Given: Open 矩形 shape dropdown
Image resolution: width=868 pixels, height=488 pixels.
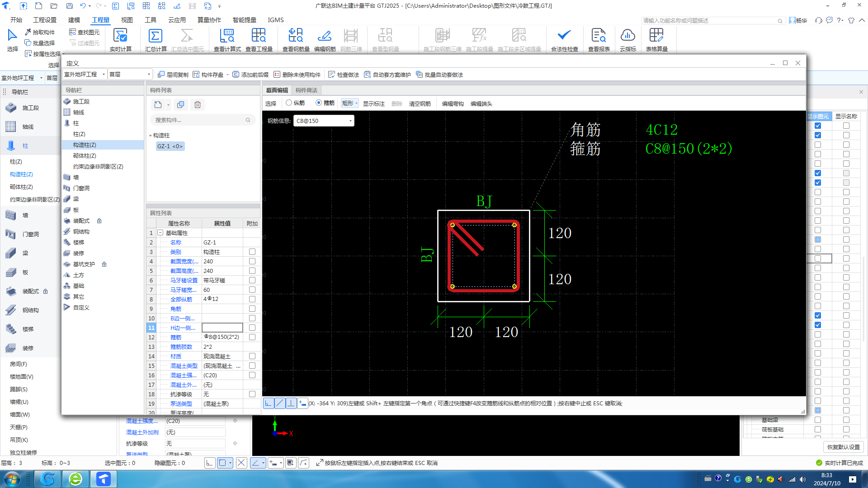Looking at the screenshot, I should point(350,103).
